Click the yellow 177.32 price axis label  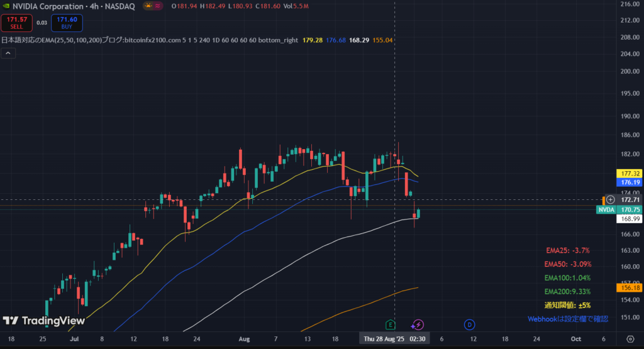coord(630,174)
